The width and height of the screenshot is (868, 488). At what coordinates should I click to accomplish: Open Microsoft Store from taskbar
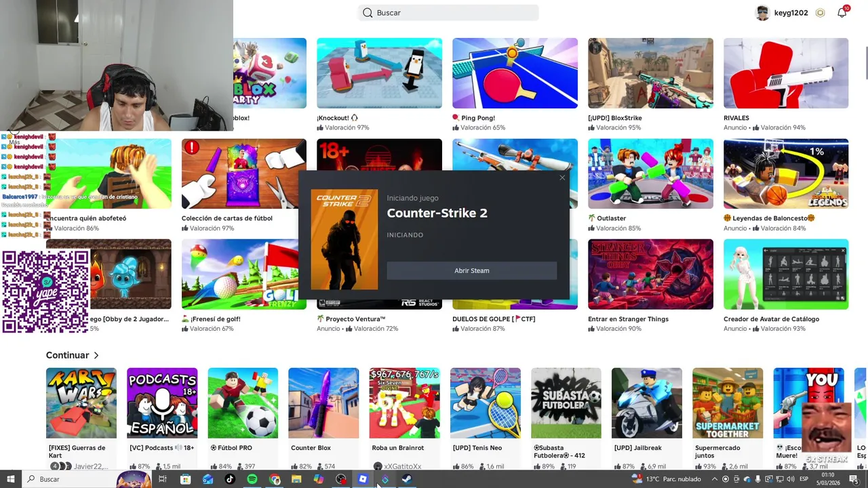point(185,479)
